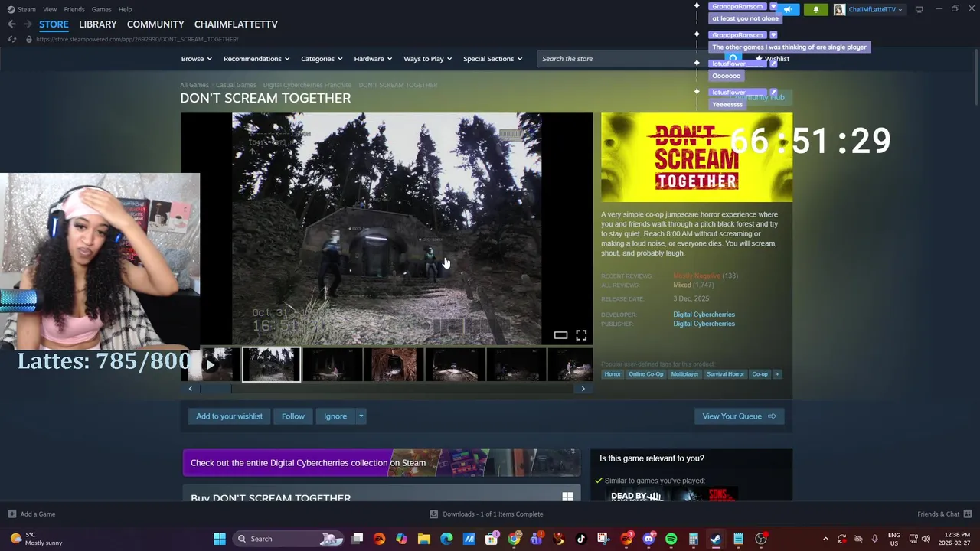Open the Games menu
This screenshot has height=551, width=980.
click(x=101, y=9)
